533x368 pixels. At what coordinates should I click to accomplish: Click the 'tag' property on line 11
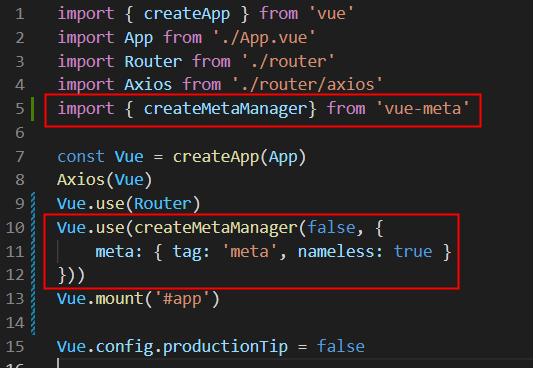point(187,252)
